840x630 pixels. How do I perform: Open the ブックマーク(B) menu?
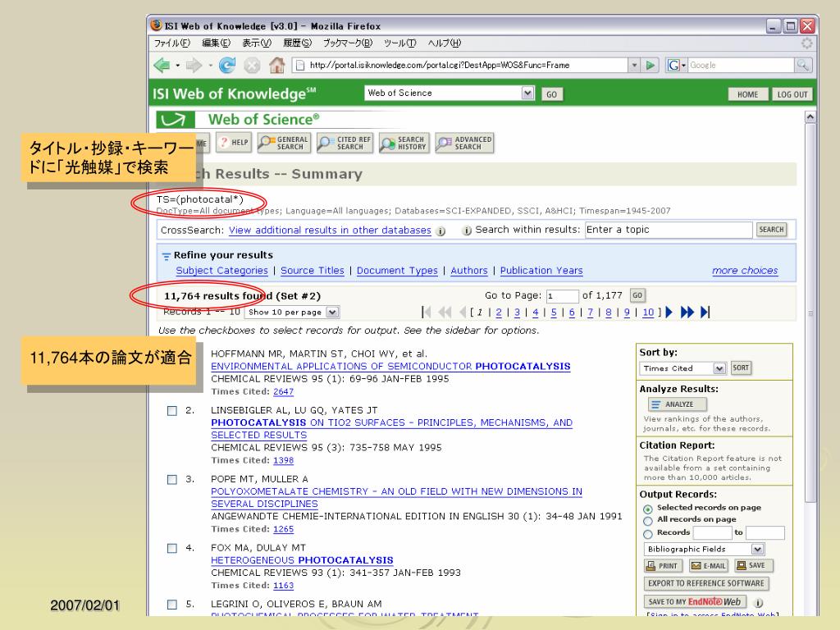(347, 43)
